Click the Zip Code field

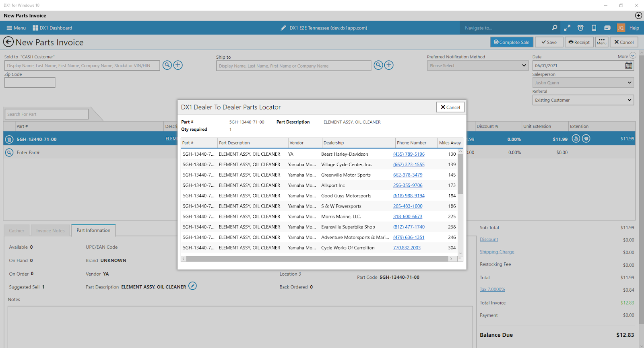(30, 82)
